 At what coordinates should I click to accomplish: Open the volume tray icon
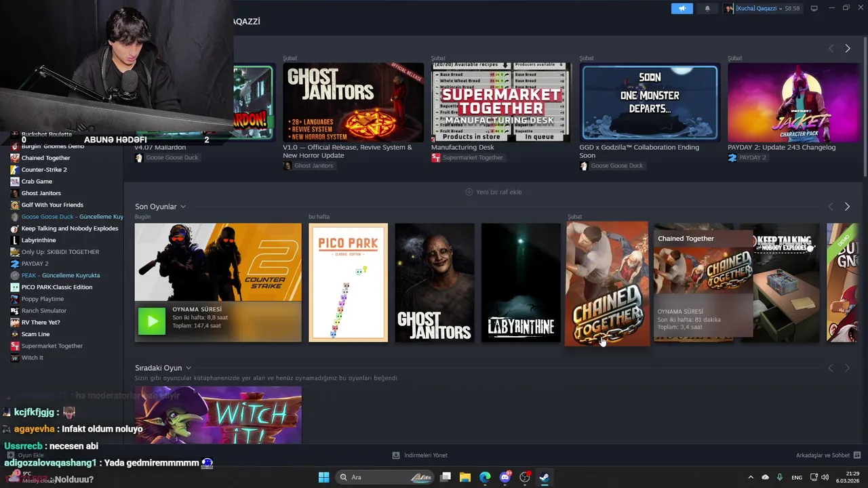tap(825, 477)
